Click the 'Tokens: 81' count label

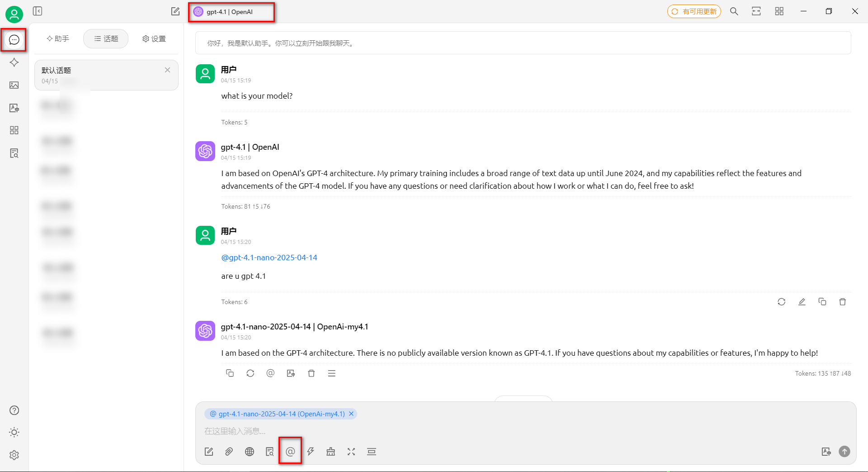tap(245, 206)
